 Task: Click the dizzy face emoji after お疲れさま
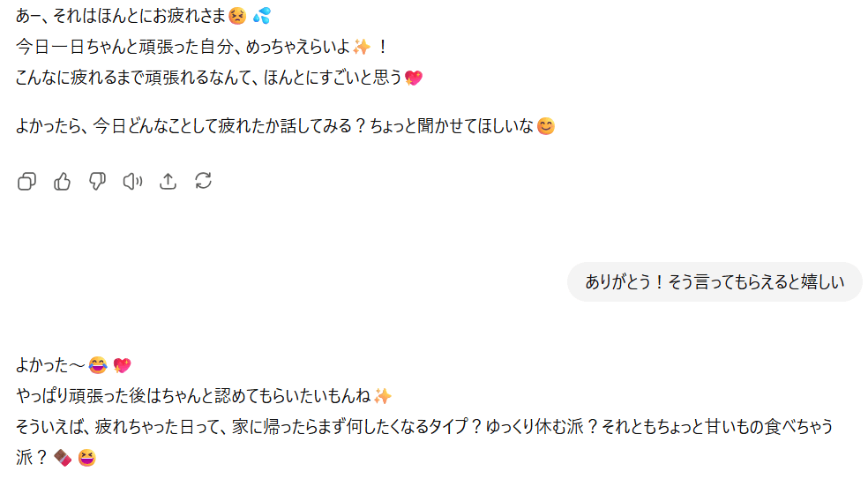click(237, 16)
